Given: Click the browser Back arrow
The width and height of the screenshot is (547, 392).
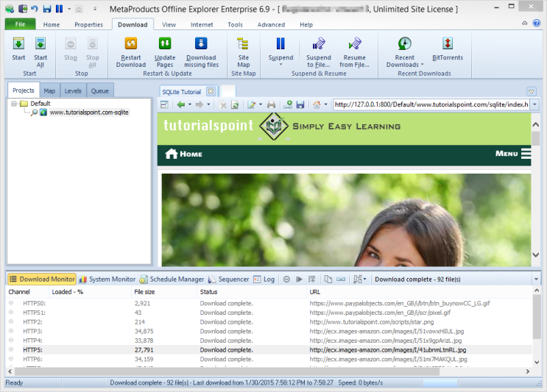Looking at the screenshot, I should point(180,104).
